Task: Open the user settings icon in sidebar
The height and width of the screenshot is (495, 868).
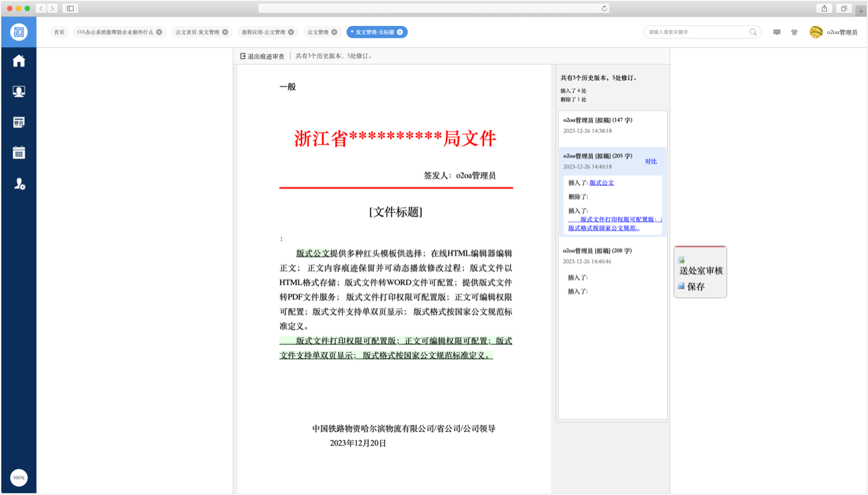Action: pyautogui.click(x=19, y=184)
